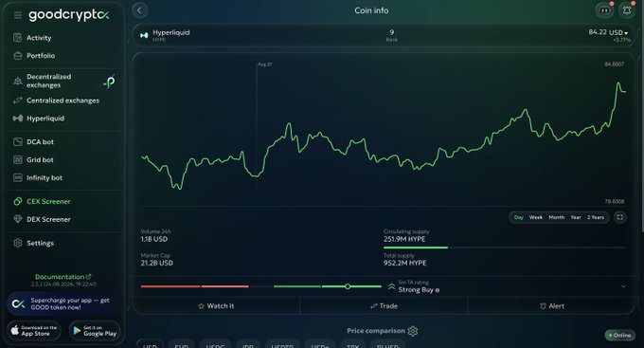This screenshot has width=644, height=348.
Task: Click the Trade button
Action: click(x=384, y=306)
